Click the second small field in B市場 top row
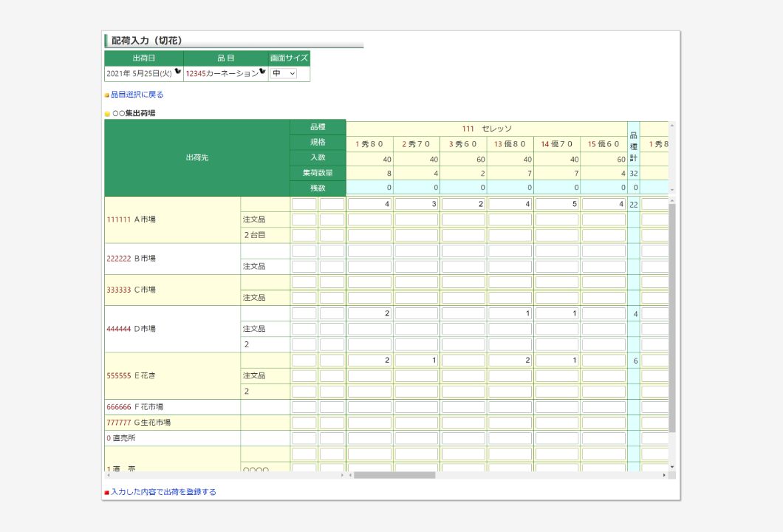783x532 pixels. 332,250
